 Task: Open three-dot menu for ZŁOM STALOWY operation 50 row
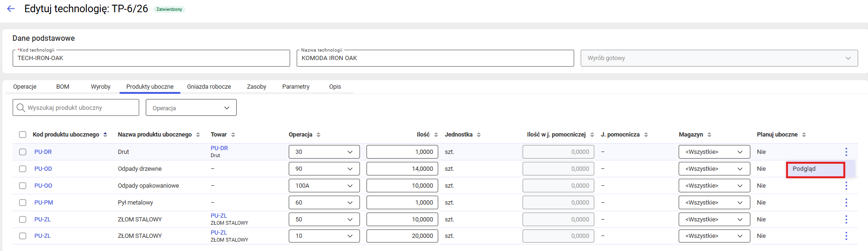pyautogui.click(x=846, y=220)
